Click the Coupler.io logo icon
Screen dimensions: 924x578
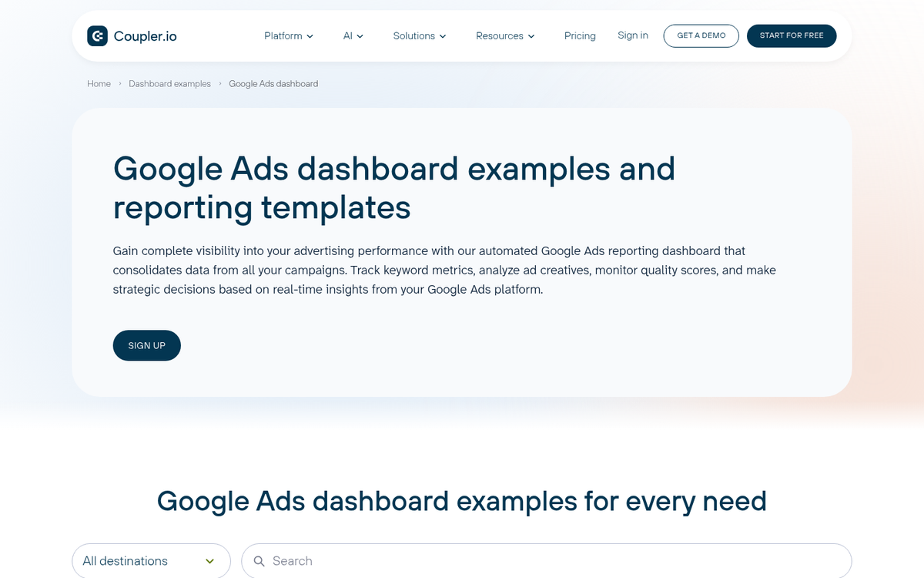[97, 35]
